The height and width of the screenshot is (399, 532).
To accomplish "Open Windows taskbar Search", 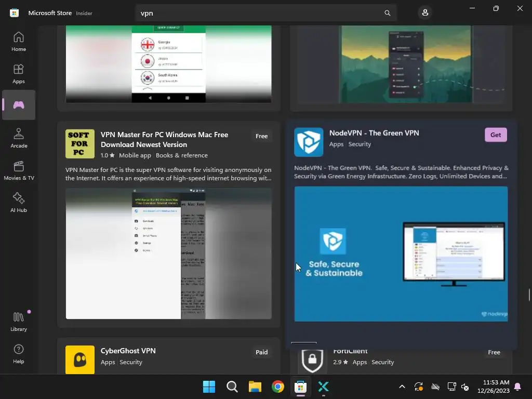I will click(x=232, y=387).
